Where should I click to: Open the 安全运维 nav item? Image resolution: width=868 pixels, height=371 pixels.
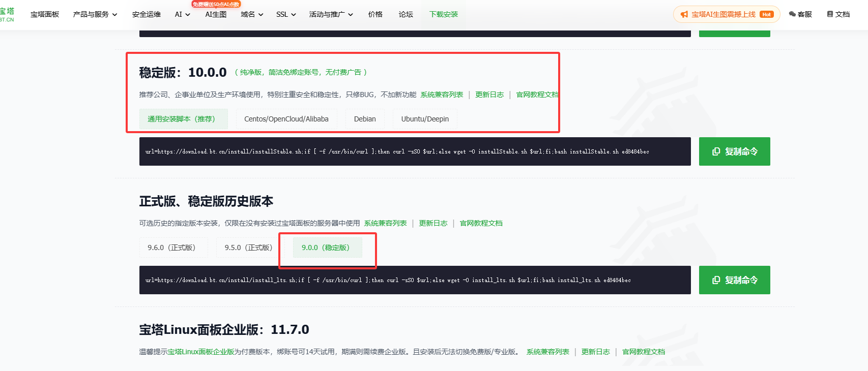click(x=147, y=14)
